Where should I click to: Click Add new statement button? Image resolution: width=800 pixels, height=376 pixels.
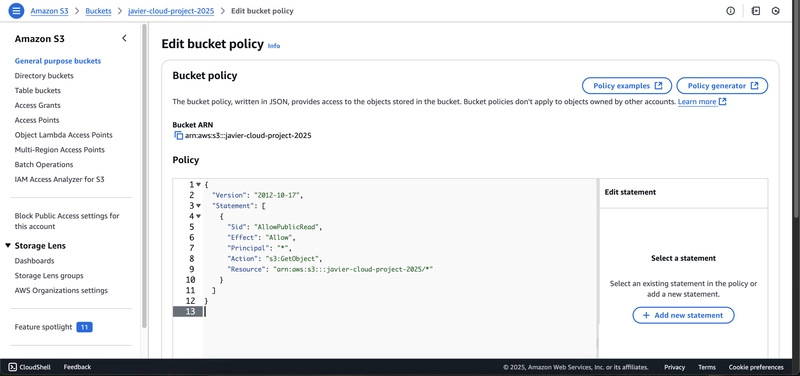tap(683, 315)
